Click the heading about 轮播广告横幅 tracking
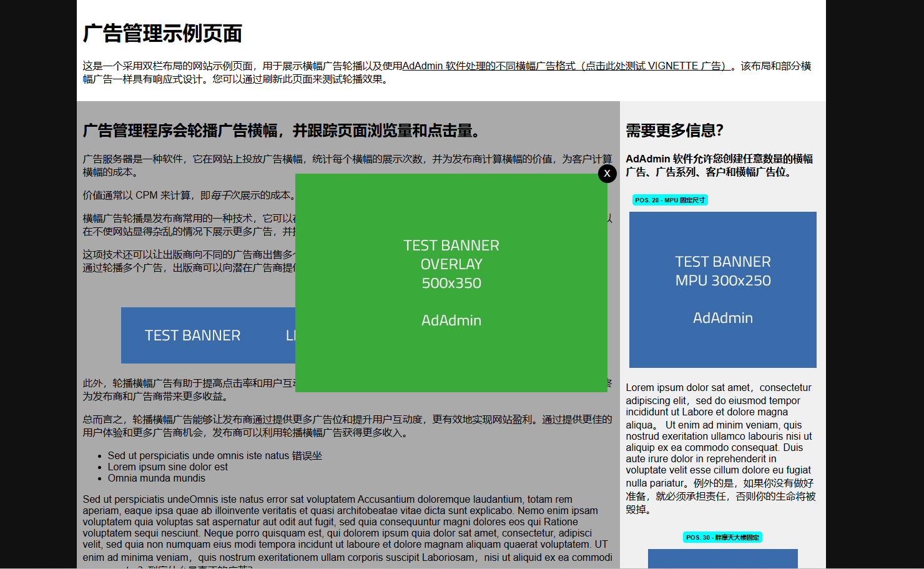 pyautogui.click(x=280, y=132)
